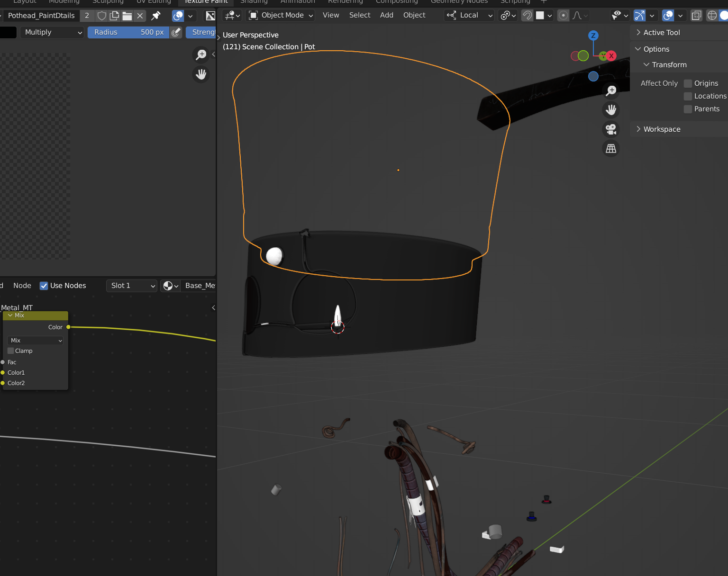Open the Object Mode dropdown
The height and width of the screenshot is (576, 728).
point(281,15)
